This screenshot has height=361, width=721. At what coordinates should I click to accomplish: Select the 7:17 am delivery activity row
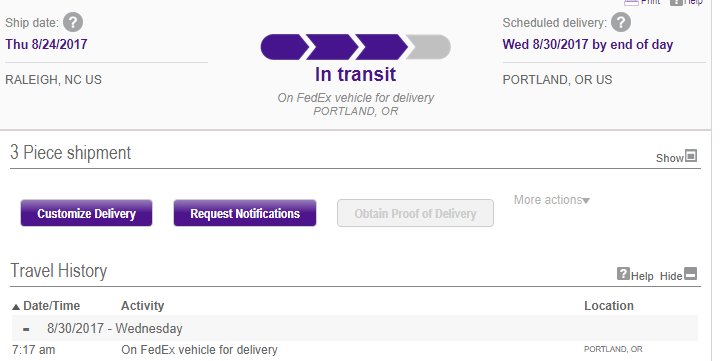355,350
